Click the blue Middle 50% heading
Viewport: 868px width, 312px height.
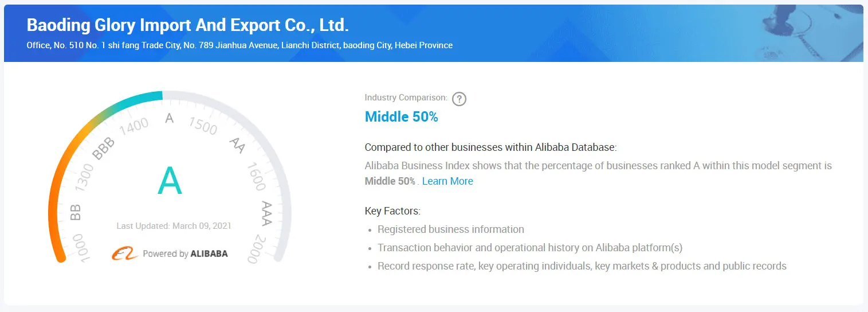[401, 117]
